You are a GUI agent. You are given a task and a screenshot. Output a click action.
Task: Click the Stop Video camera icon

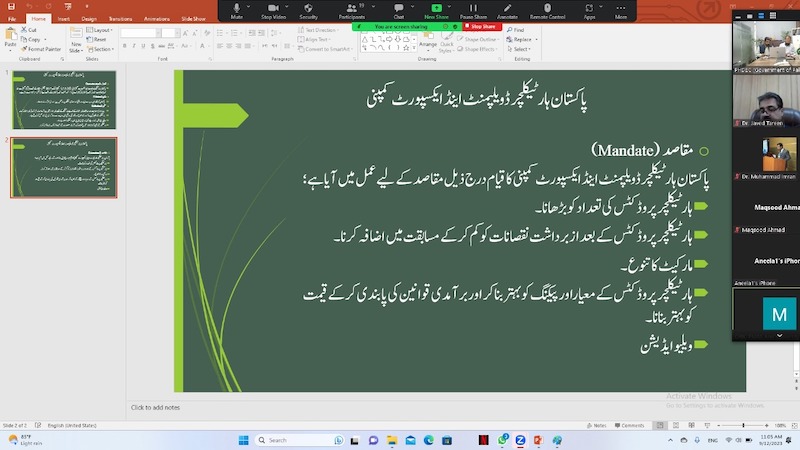pos(273,10)
